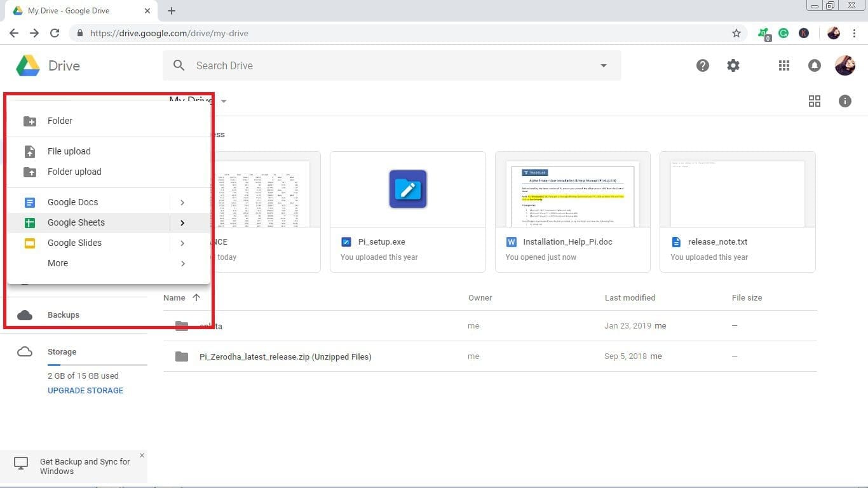Viewport: 868px width, 488px height.
Task: Click the File size column header
Action: [747, 297]
